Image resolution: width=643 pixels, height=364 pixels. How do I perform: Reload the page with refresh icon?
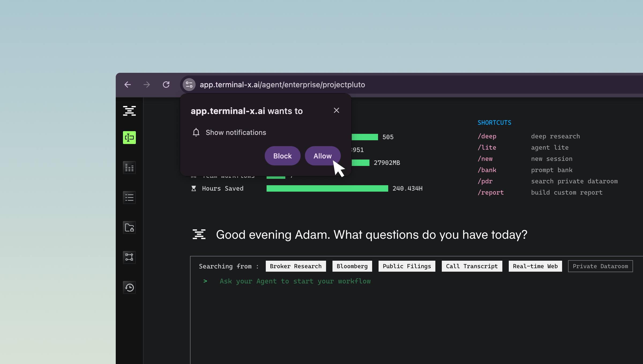pos(166,85)
